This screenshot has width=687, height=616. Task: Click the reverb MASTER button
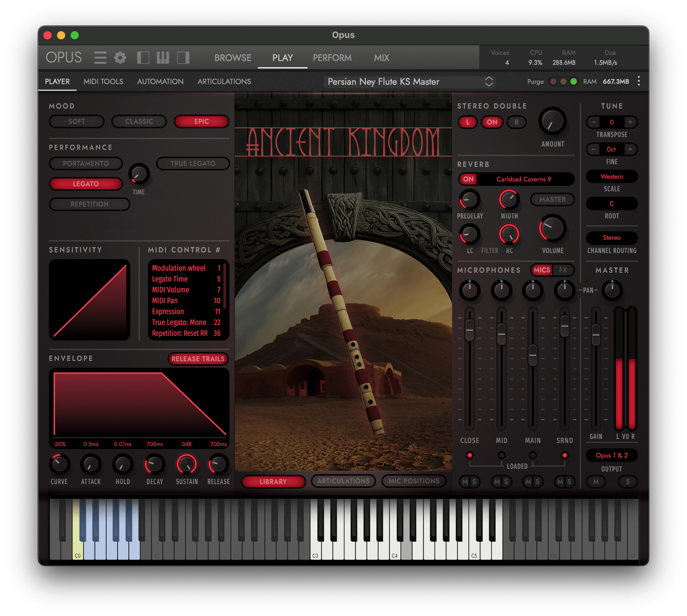(x=552, y=199)
